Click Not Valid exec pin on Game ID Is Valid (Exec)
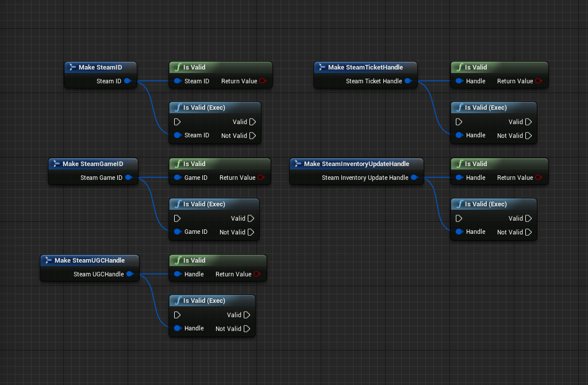 251,232
